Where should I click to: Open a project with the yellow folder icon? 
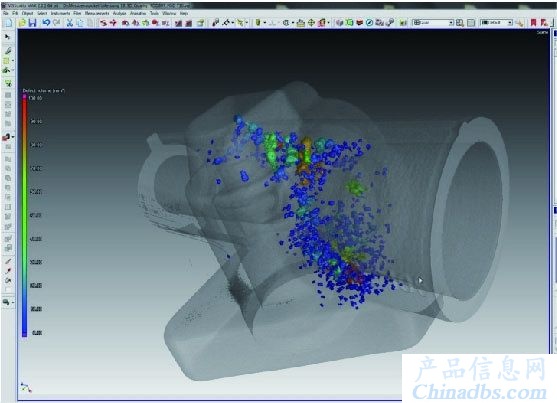(22, 23)
